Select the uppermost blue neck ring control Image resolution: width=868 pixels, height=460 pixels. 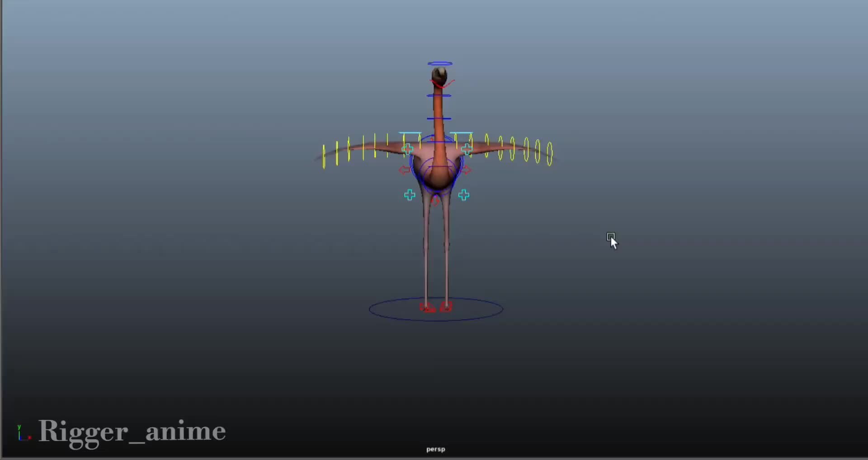(x=440, y=95)
